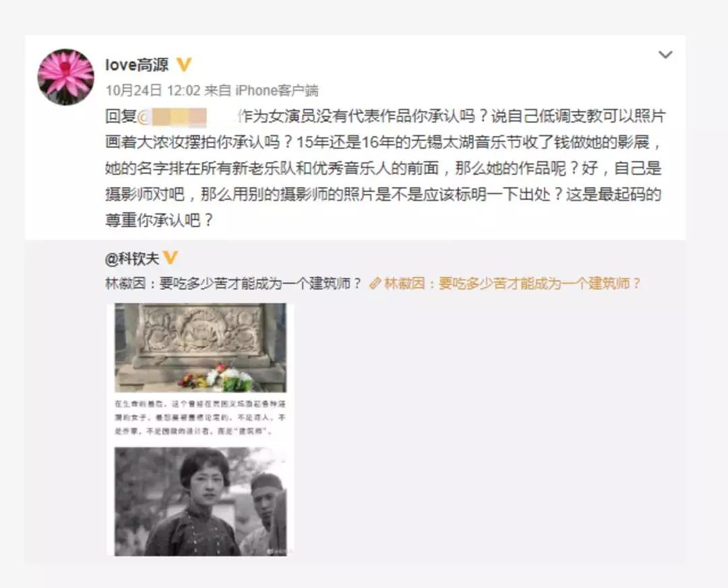Expand the post options chevron
The width and height of the screenshot is (728, 588).
click(x=666, y=55)
